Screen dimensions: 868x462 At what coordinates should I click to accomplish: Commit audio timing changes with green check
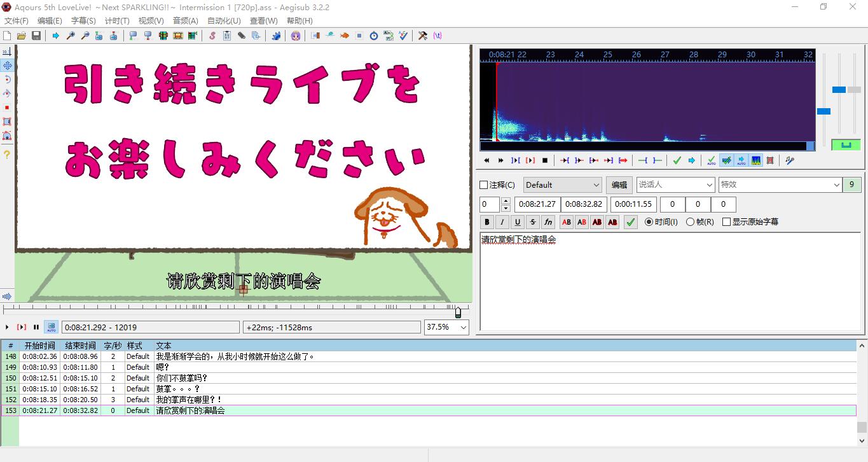click(677, 160)
